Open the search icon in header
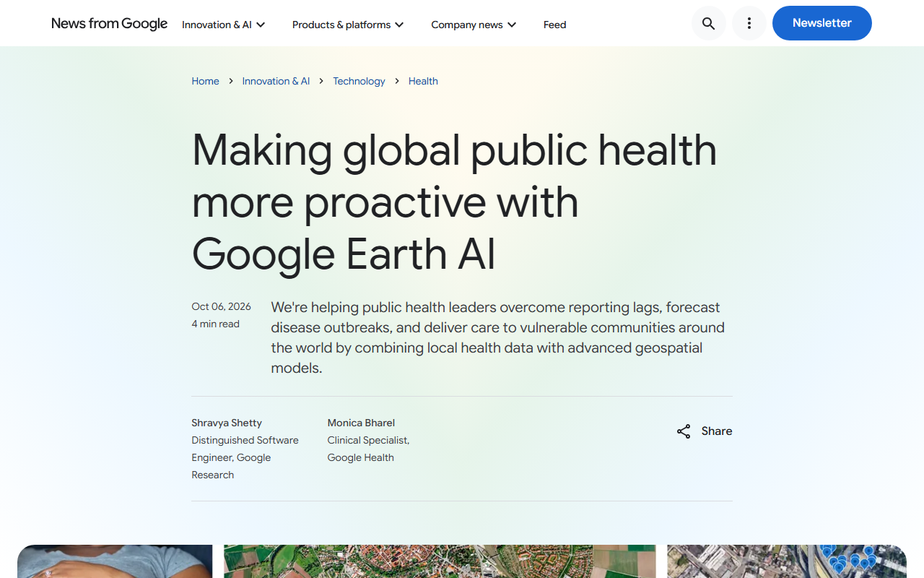The height and width of the screenshot is (578, 924). [709, 24]
